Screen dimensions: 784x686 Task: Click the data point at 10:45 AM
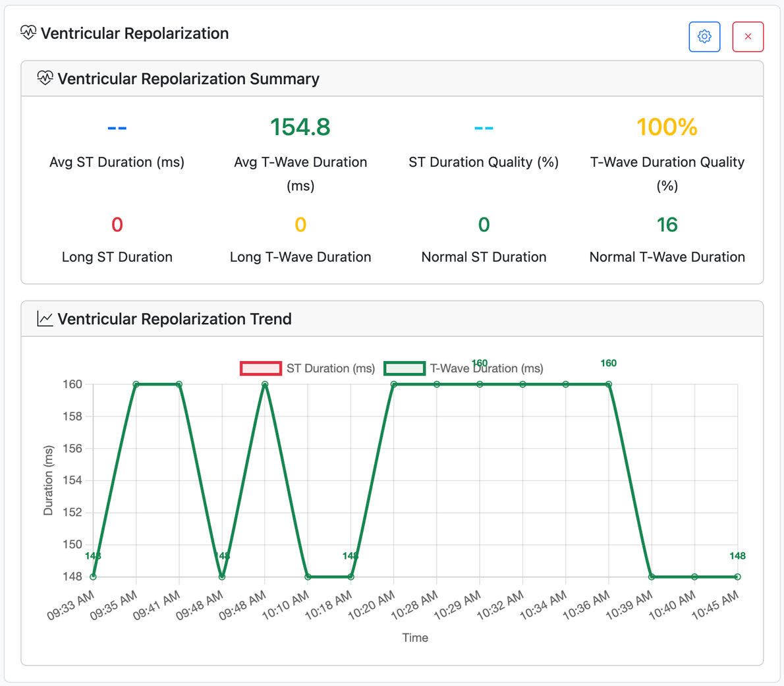737,577
